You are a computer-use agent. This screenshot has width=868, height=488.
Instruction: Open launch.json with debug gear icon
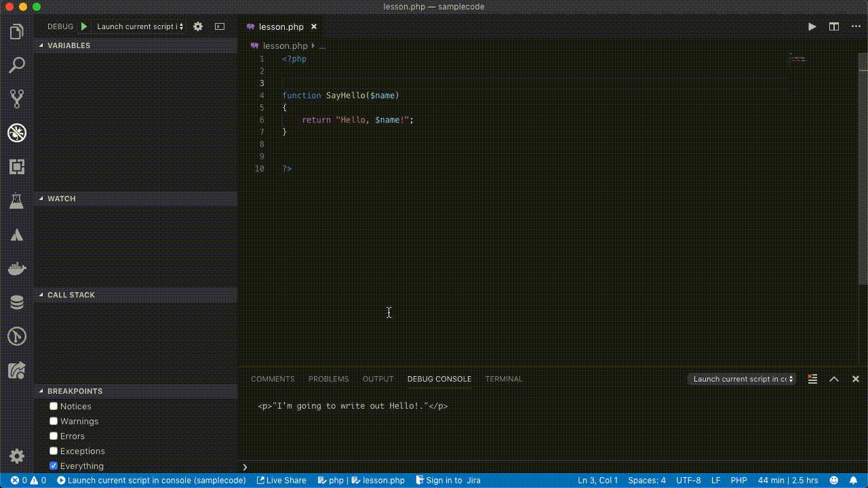click(x=198, y=26)
